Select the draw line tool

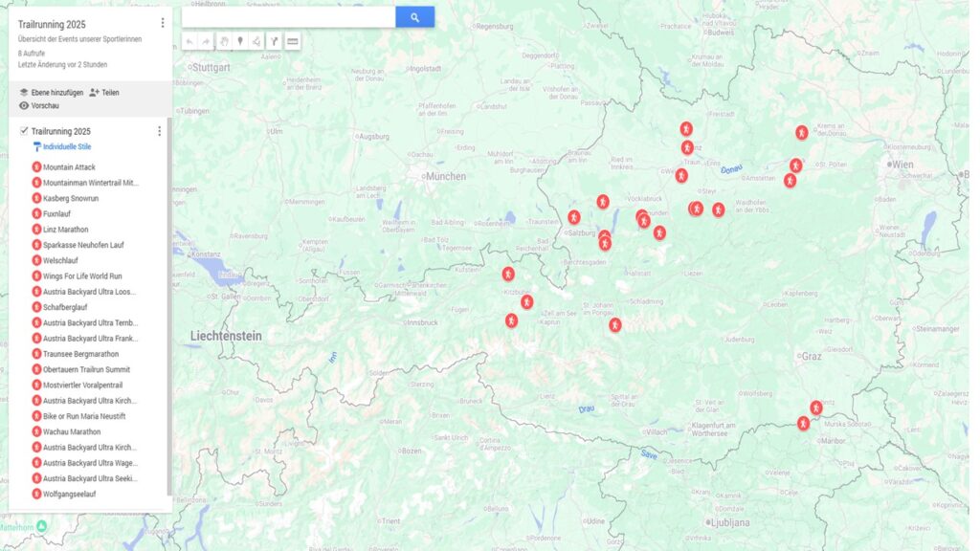click(256, 42)
